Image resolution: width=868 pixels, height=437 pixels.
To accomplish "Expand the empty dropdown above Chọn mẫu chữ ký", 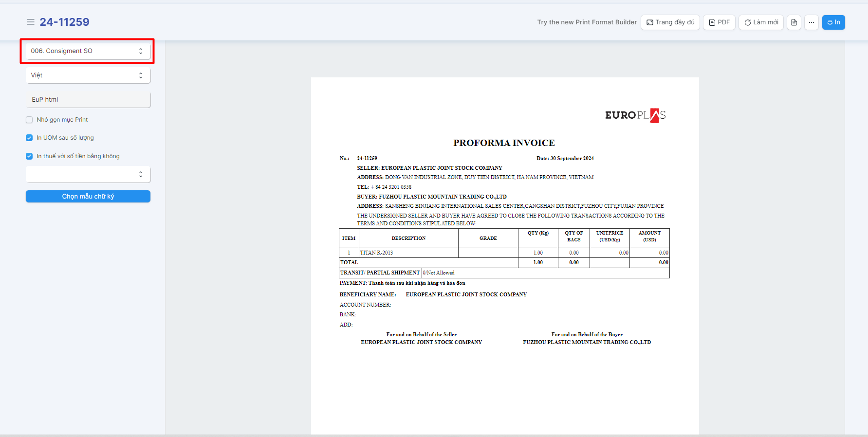I will tap(88, 174).
